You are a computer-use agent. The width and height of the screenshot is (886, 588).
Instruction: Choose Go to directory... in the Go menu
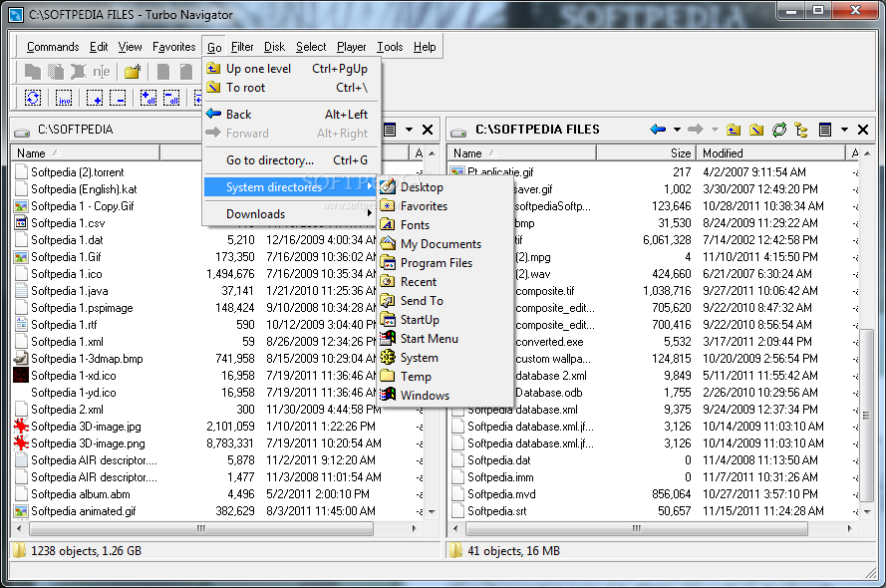coord(292,160)
